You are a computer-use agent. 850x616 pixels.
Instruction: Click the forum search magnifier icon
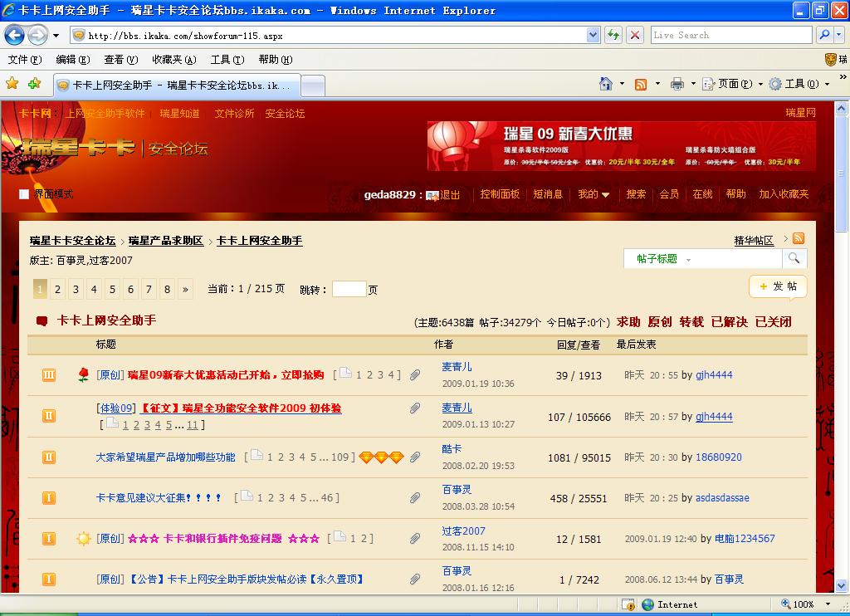coord(794,258)
